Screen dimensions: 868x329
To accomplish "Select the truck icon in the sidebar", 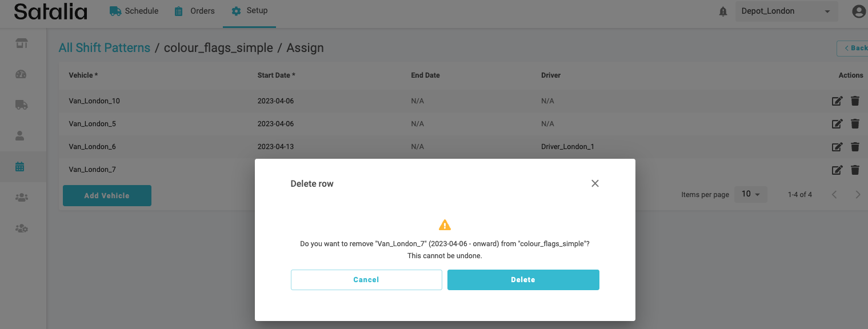I will 21,105.
